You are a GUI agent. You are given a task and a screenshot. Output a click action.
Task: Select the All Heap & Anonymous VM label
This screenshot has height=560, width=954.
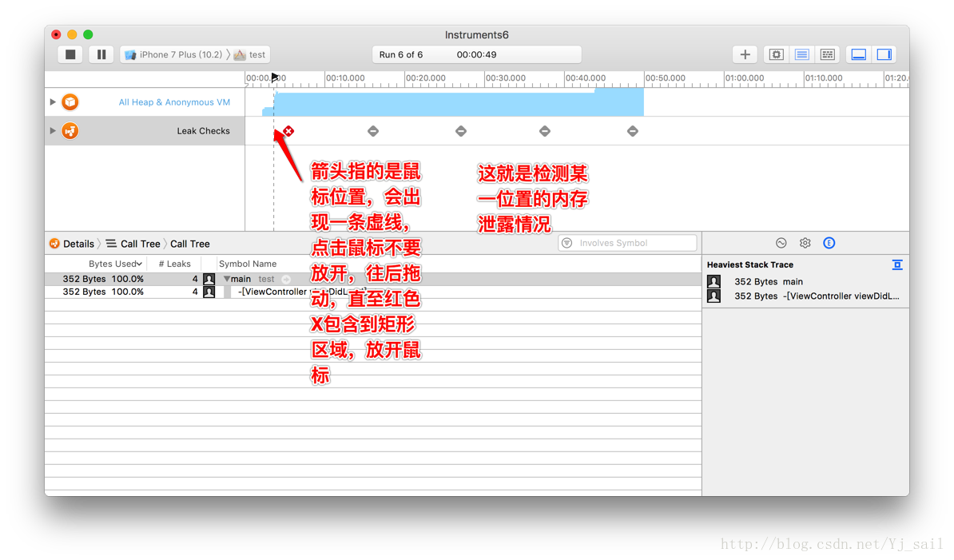pyautogui.click(x=174, y=102)
